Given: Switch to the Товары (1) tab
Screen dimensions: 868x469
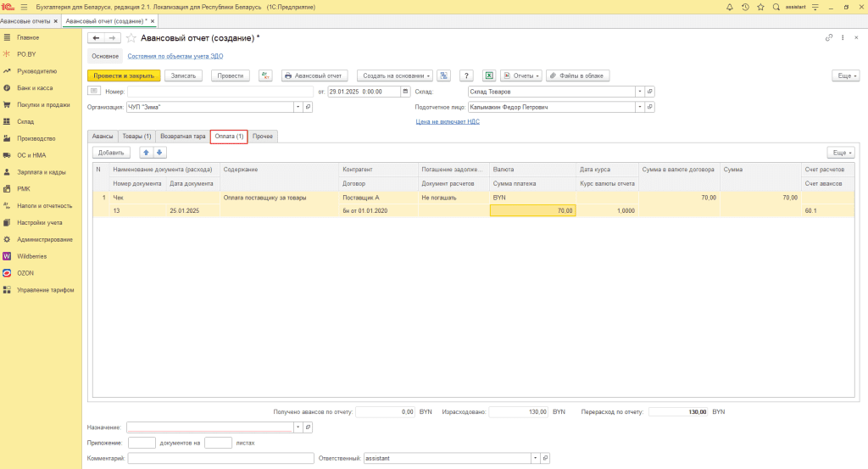Looking at the screenshot, I should click(x=136, y=137).
